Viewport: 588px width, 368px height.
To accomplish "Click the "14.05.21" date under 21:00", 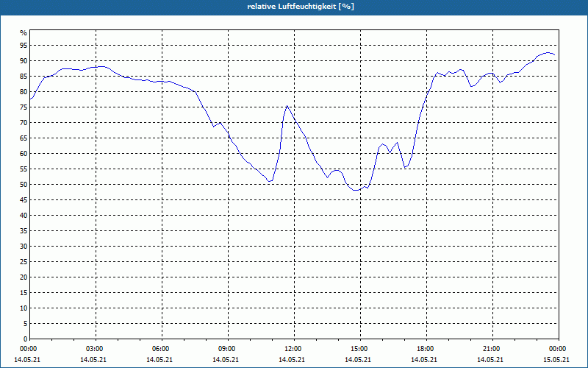I will click(x=490, y=360).
